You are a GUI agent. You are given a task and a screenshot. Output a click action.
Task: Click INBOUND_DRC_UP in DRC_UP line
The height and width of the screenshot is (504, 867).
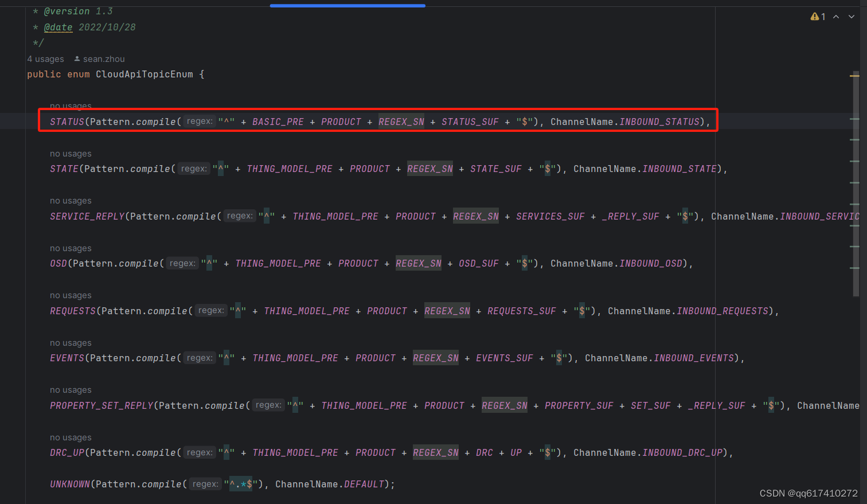pos(682,453)
